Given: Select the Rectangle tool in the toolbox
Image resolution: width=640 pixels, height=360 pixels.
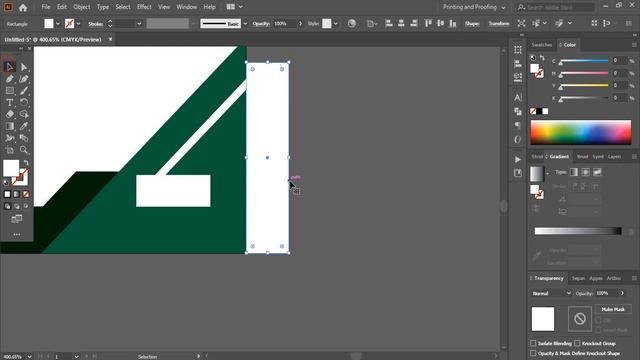Looking at the screenshot, I should click(x=9, y=91).
